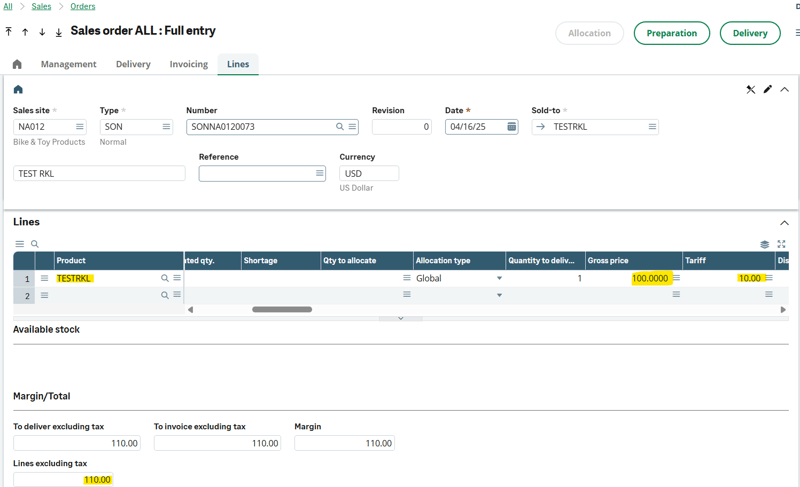Viewport: 800px width, 487px height.
Task: Click the Reference input field
Action: pos(256,174)
